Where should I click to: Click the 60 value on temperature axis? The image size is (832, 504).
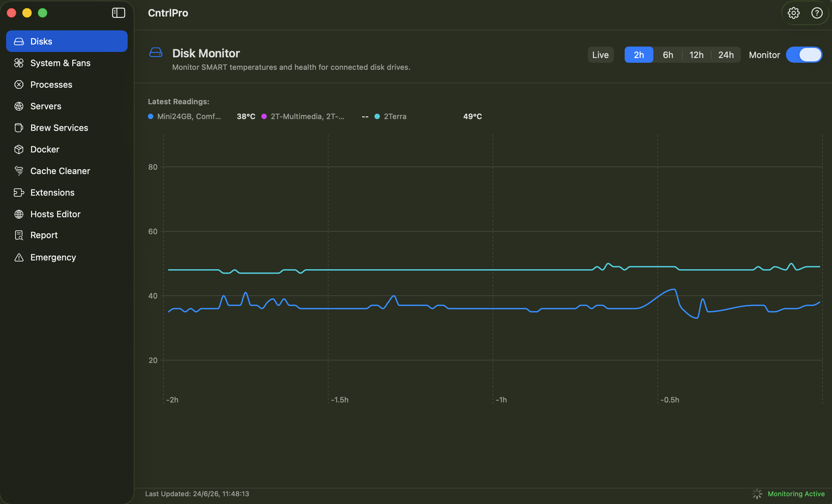153,231
